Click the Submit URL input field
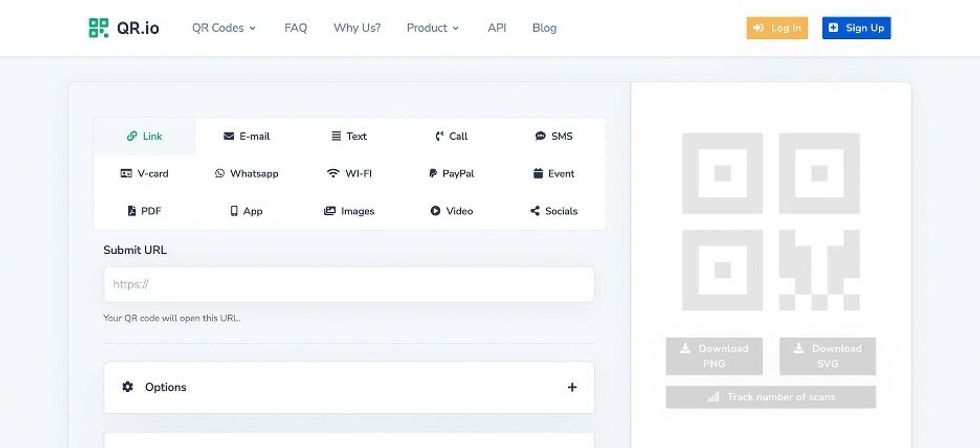The width and height of the screenshot is (980, 448). pyautogui.click(x=349, y=284)
